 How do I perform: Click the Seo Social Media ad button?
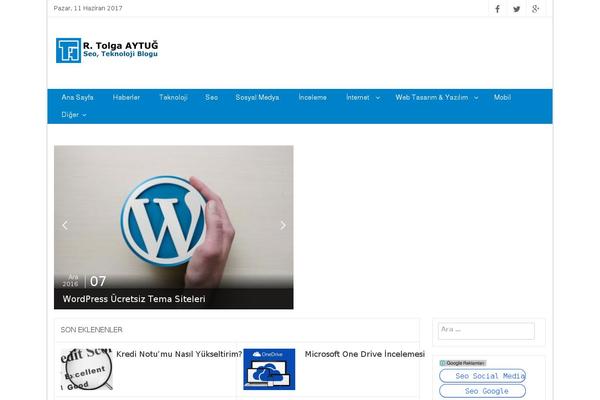(x=483, y=376)
